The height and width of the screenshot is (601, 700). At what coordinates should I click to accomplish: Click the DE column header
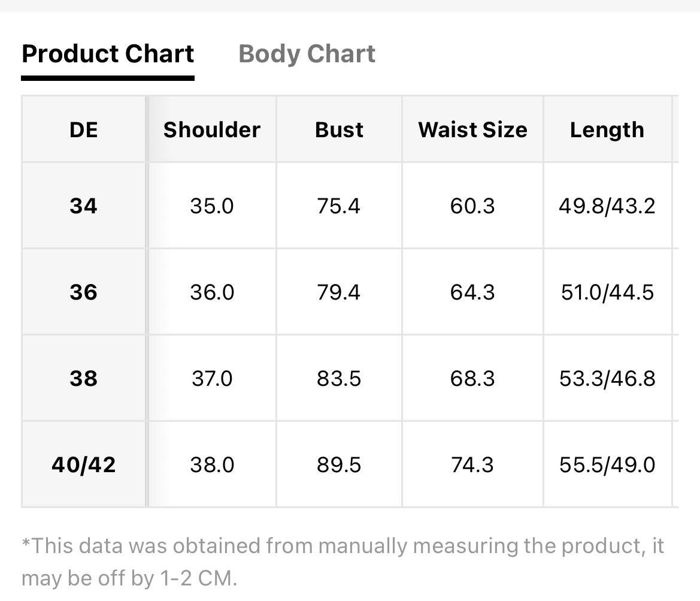tap(83, 129)
